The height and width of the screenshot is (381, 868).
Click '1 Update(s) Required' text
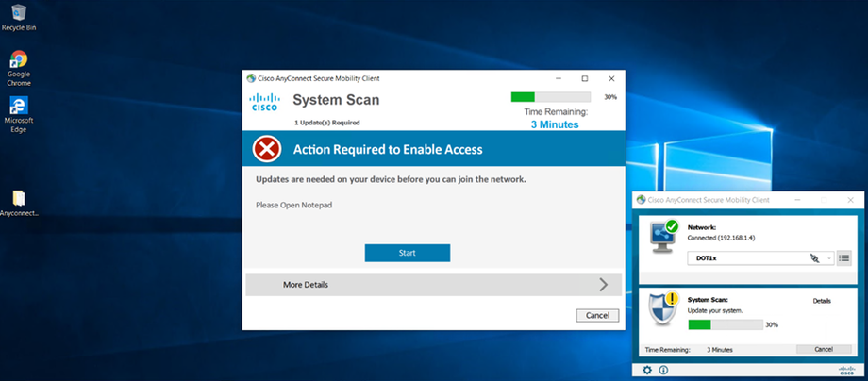[x=327, y=123]
